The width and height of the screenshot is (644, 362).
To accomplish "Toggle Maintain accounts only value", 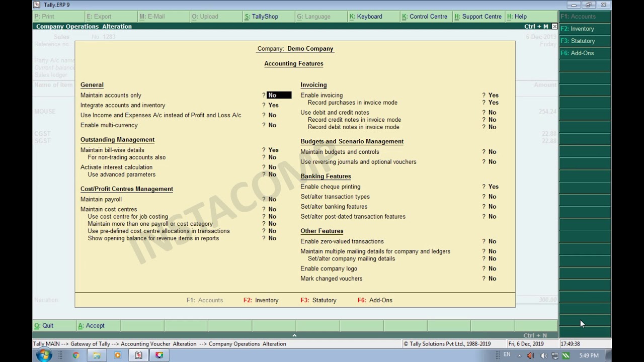I will [x=279, y=95].
